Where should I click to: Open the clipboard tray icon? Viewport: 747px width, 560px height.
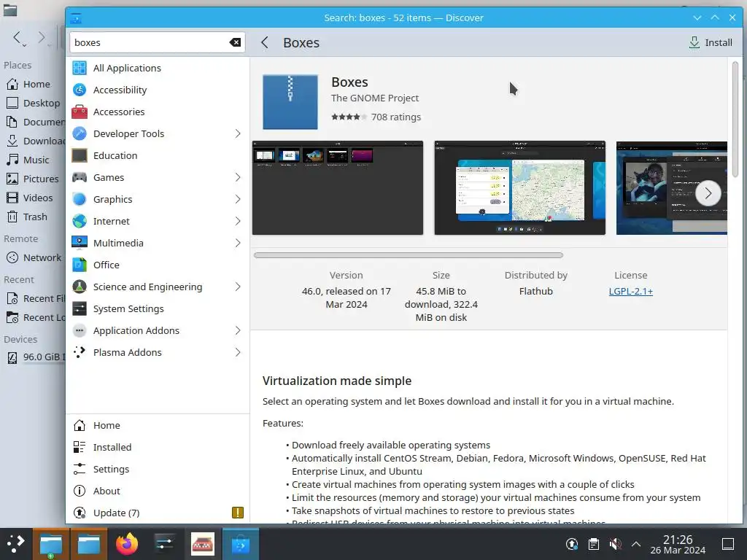coord(593,544)
